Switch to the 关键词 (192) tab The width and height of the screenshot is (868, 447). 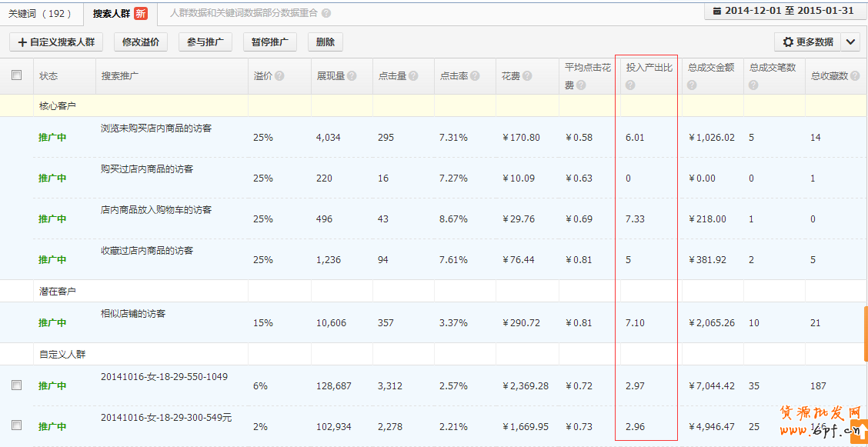click(40, 14)
